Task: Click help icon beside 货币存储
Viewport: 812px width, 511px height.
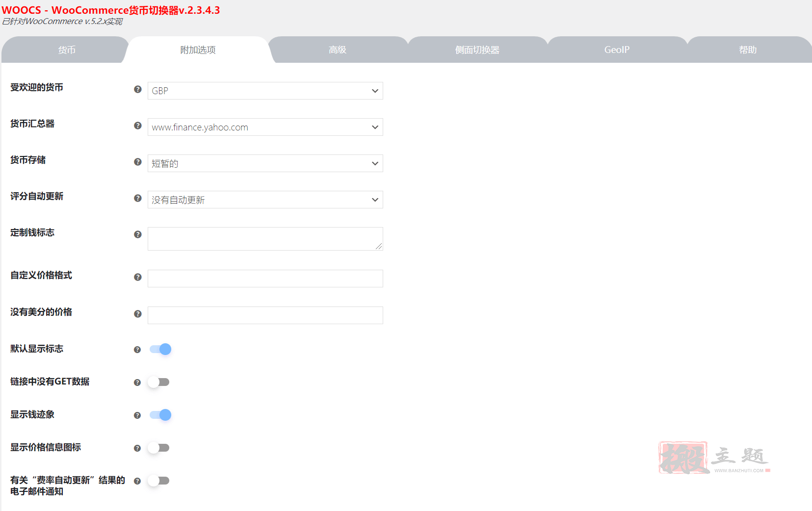Action: [x=138, y=162]
